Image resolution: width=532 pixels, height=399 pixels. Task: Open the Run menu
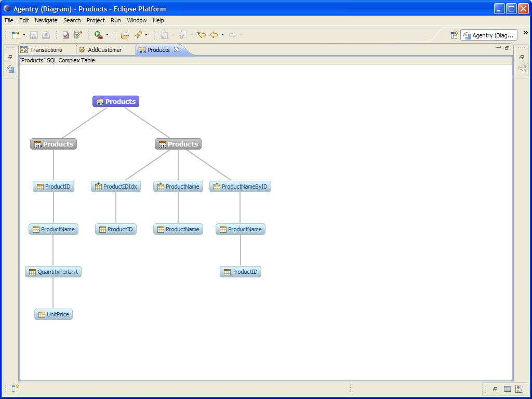pyautogui.click(x=116, y=20)
